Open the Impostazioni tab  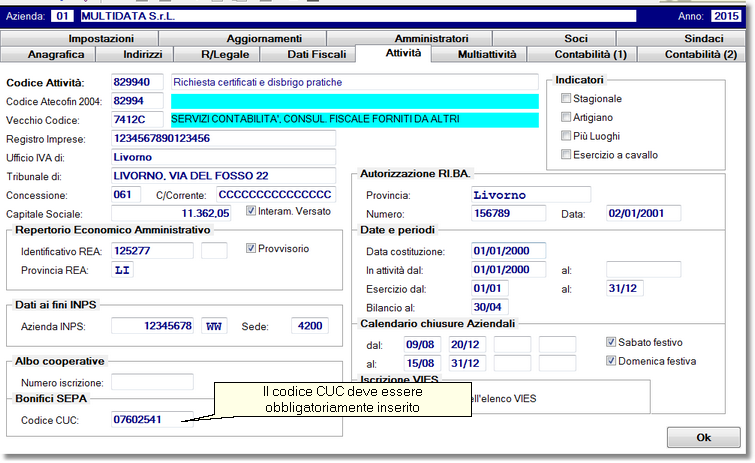[x=79, y=39]
